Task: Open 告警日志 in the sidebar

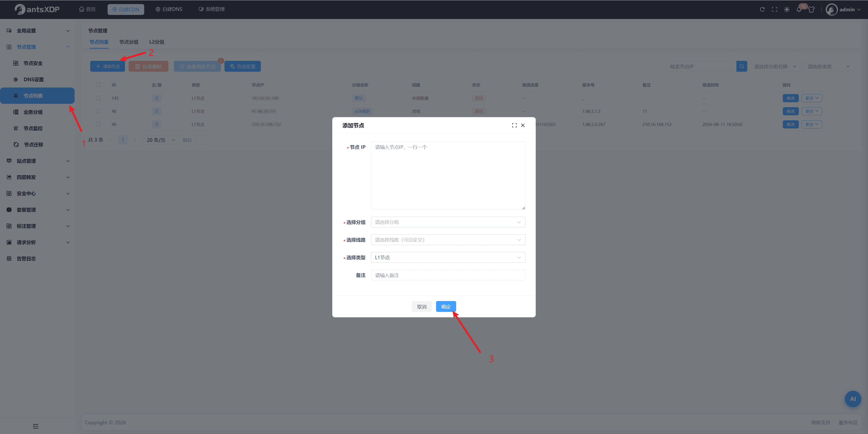Action: 37,258
